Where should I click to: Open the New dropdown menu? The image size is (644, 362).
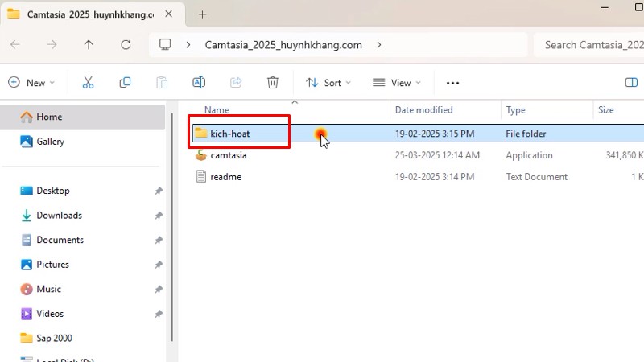coord(31,83)
